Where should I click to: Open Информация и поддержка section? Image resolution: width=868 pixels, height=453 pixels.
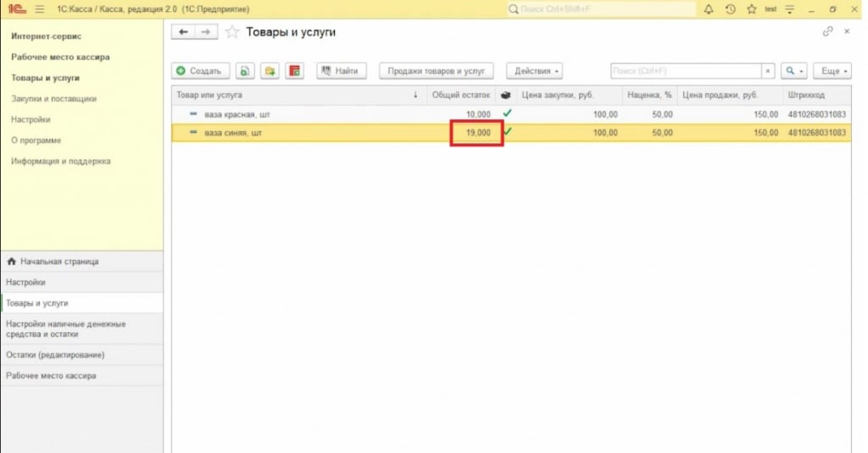[61, 161]
